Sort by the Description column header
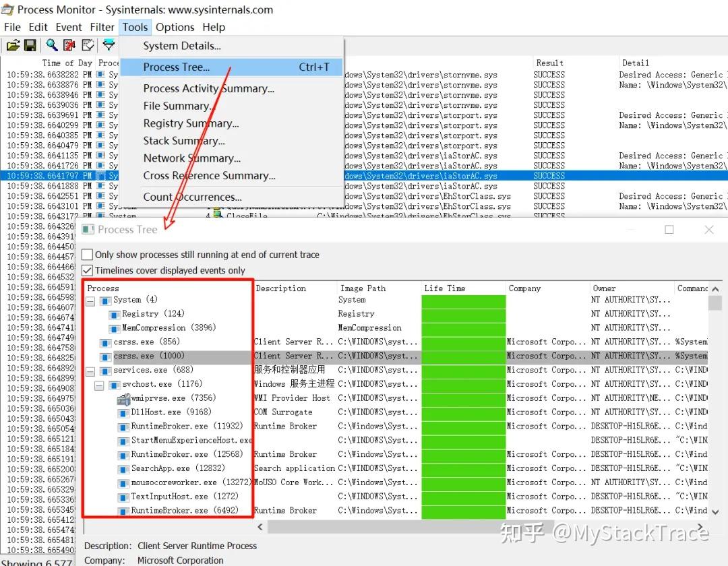The height and width of the screenshot is (566, 728). [295, 288]
